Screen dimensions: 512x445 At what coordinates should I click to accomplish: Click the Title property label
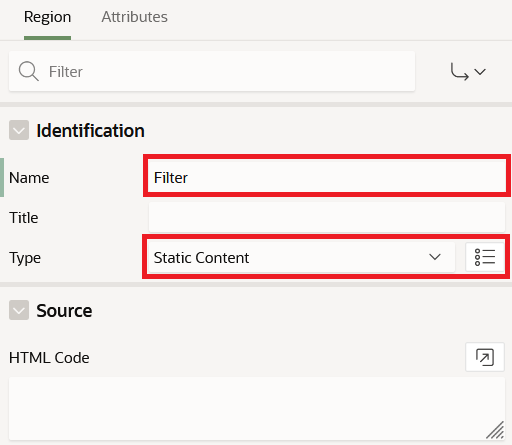click(24, 218)
